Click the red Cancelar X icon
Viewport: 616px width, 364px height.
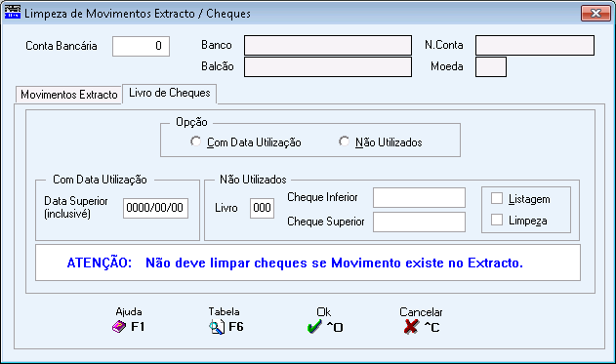tap(411, 327)
